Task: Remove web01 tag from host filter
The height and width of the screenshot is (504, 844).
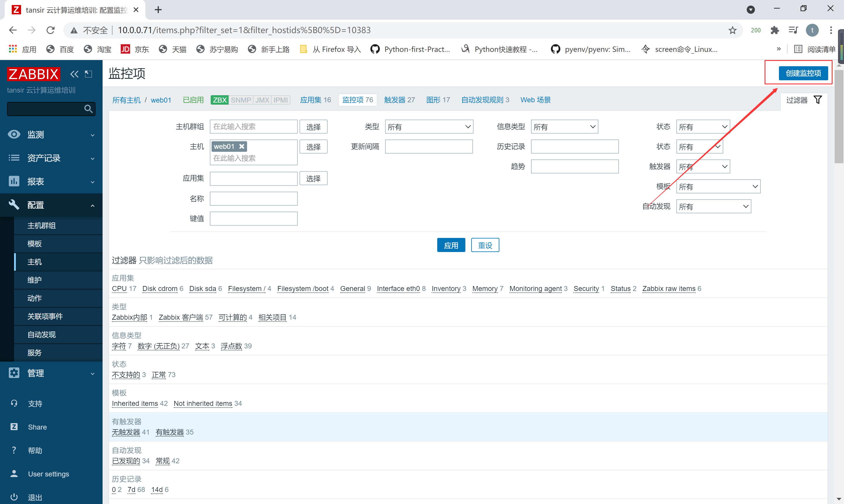Action: [241, 147]
